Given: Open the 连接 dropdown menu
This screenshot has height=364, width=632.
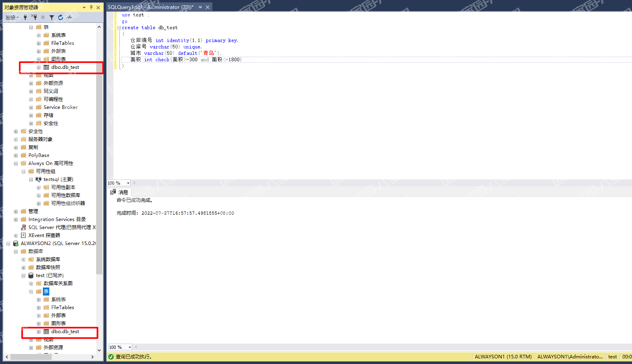Looking at the screenshot, I should tap(12, 17).
